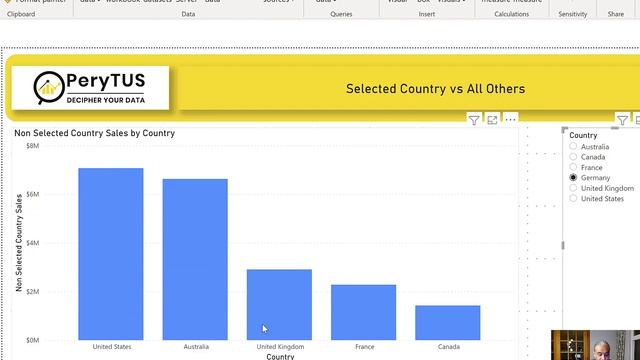Click the 'United Kingdom' x-axis category label
The height and width of the screenshot is (360, 640).
coord(280,347)
